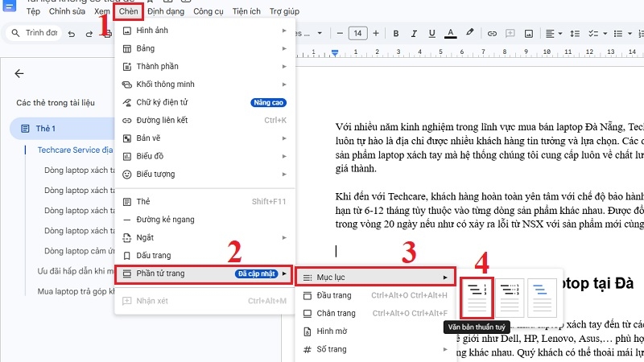Click the line spacing icon

(575, 34)
